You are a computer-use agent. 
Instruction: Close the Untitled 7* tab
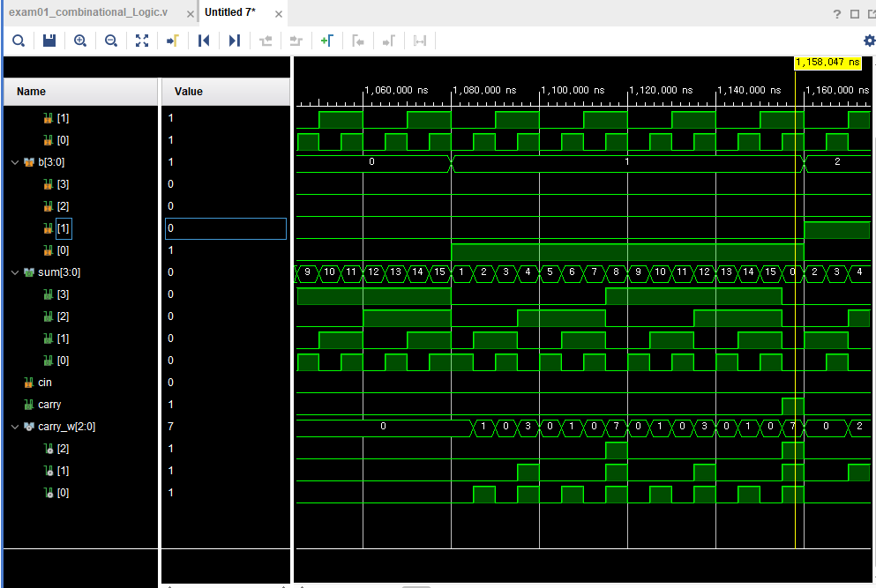[279, 14]
